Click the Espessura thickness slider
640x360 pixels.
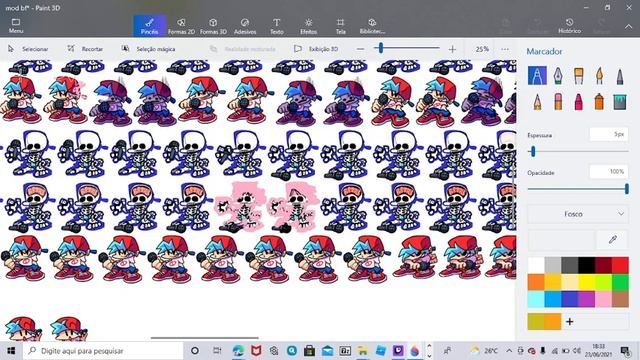coord(578,151)
